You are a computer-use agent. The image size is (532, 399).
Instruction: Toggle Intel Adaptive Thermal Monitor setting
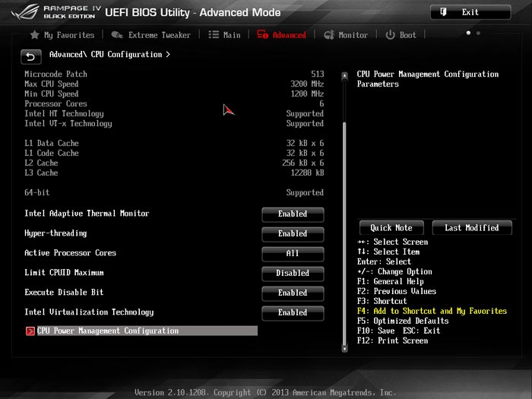click(293, 214)
